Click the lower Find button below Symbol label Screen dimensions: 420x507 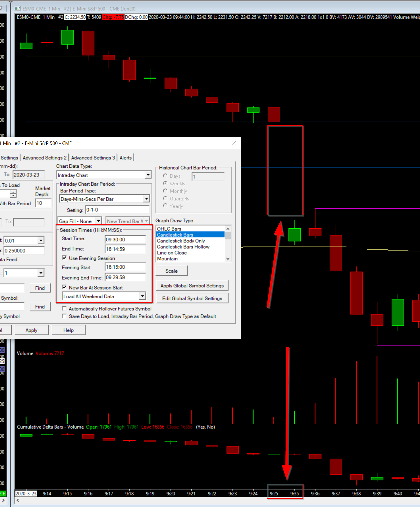pos(40,306)
